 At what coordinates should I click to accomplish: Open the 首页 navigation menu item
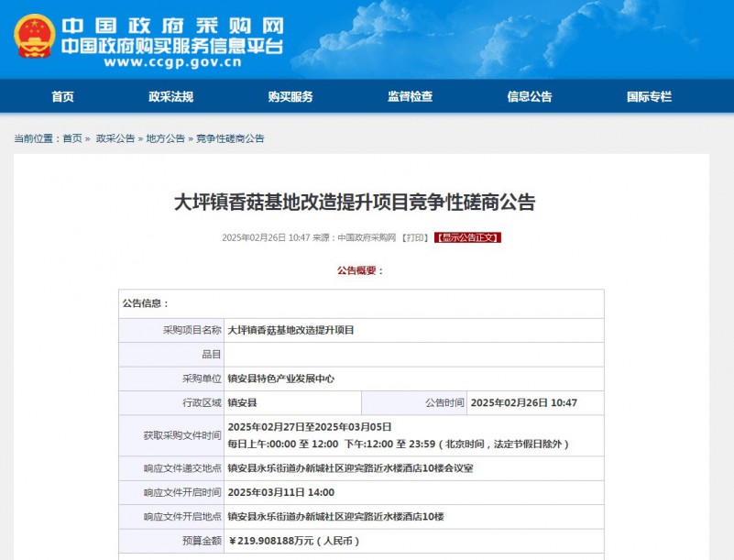point(62,97)
